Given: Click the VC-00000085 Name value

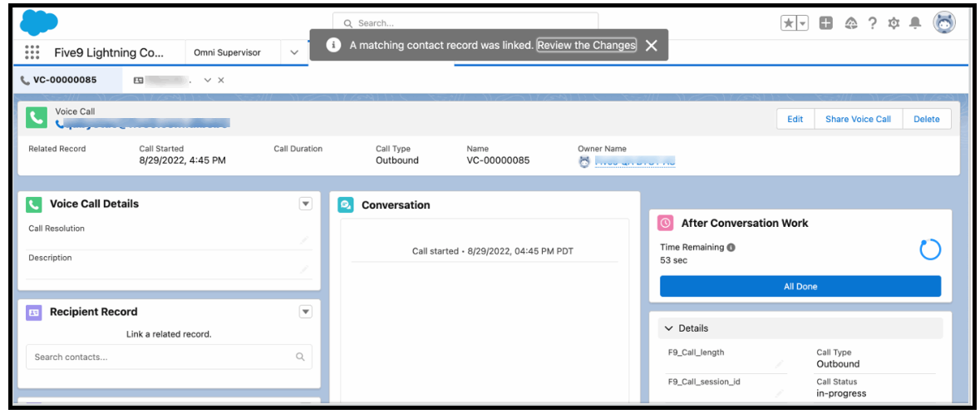Looking at the screenshot, I should 498,160.
